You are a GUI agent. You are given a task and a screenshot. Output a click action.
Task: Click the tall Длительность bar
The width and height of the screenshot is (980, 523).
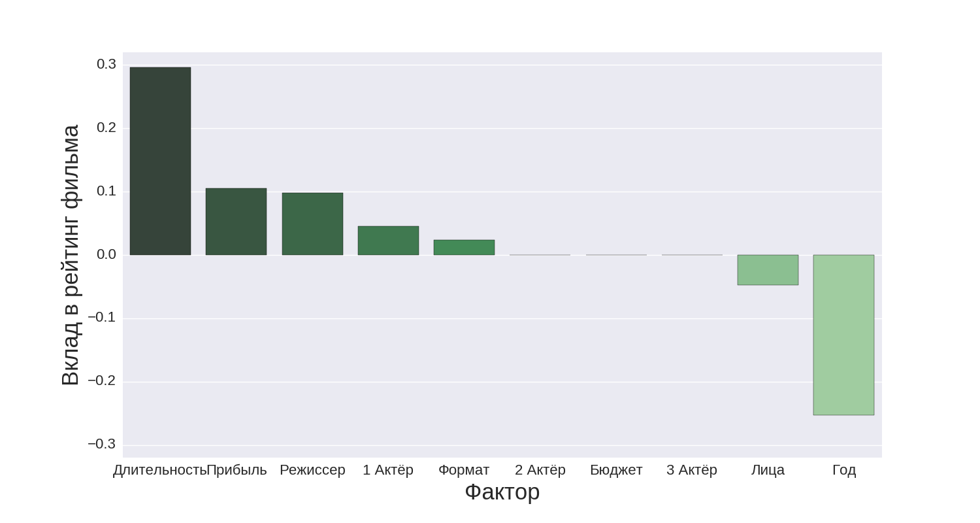click(x=160, y=161)
